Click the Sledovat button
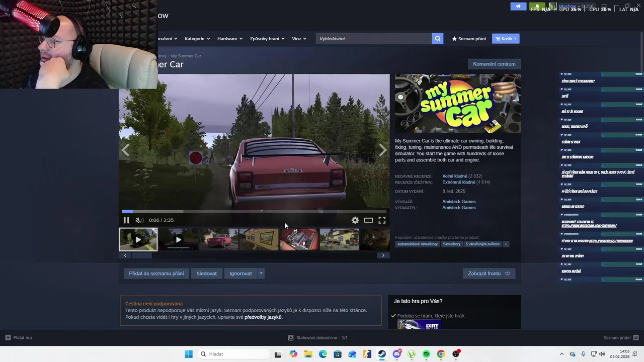This screenshot has height=362, width=644. (x=207, y=274)
